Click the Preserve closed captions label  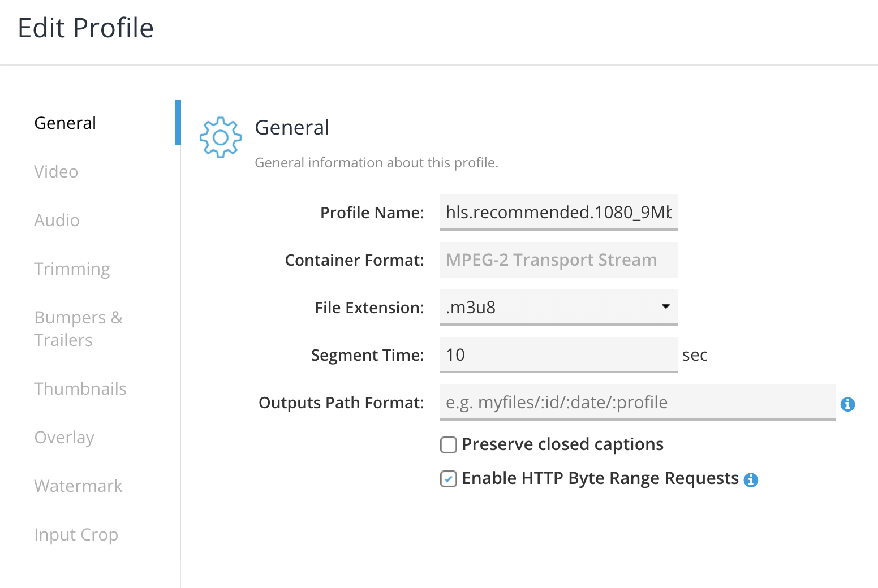click(x=562, y=444)
